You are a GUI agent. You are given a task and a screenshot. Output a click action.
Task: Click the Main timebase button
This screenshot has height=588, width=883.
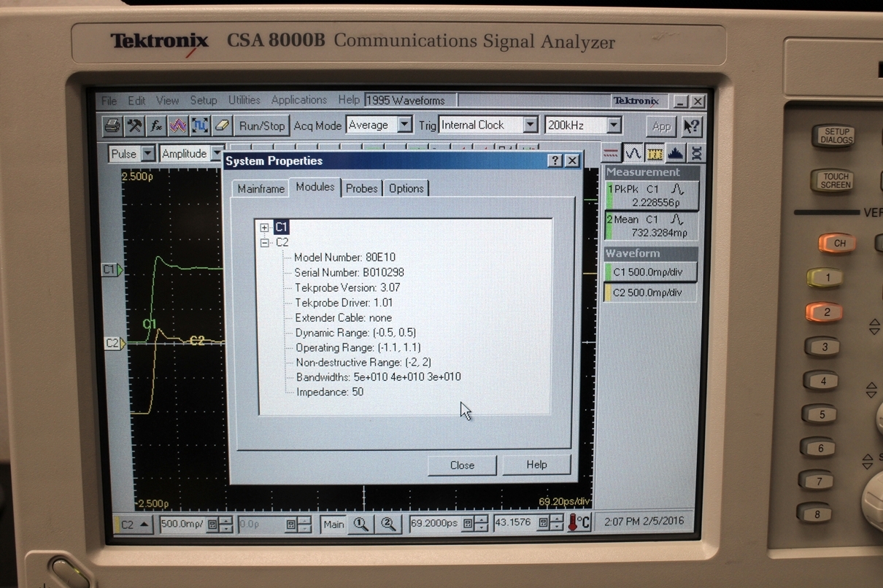pos(333,524)
